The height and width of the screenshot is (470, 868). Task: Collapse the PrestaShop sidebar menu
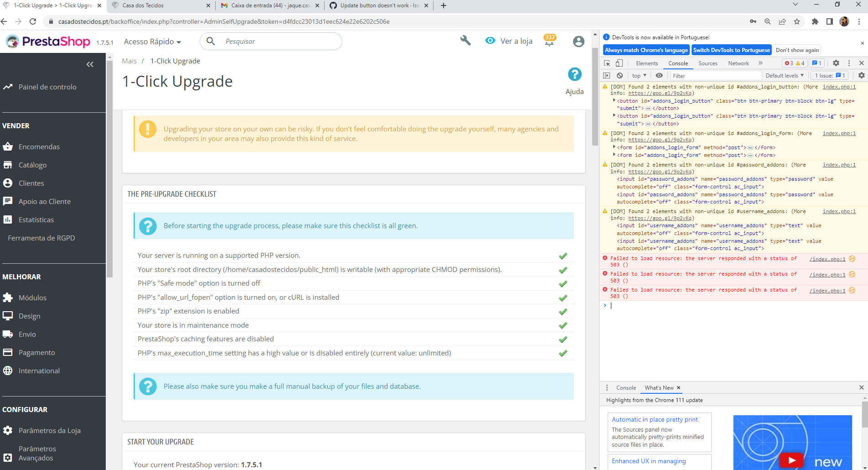(x=90, y=64)
